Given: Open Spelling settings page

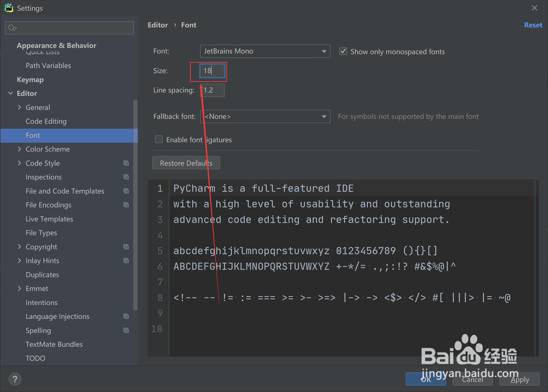Looking at the screenshot, I should (38, 330).
